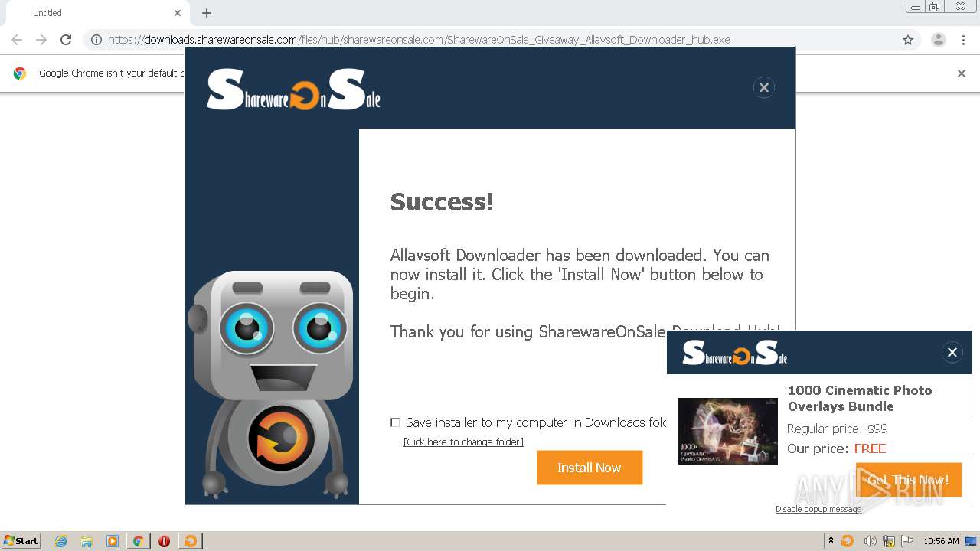Claim offer with Get This Now button
980x551 pixels.
click(x=909, y=480)
